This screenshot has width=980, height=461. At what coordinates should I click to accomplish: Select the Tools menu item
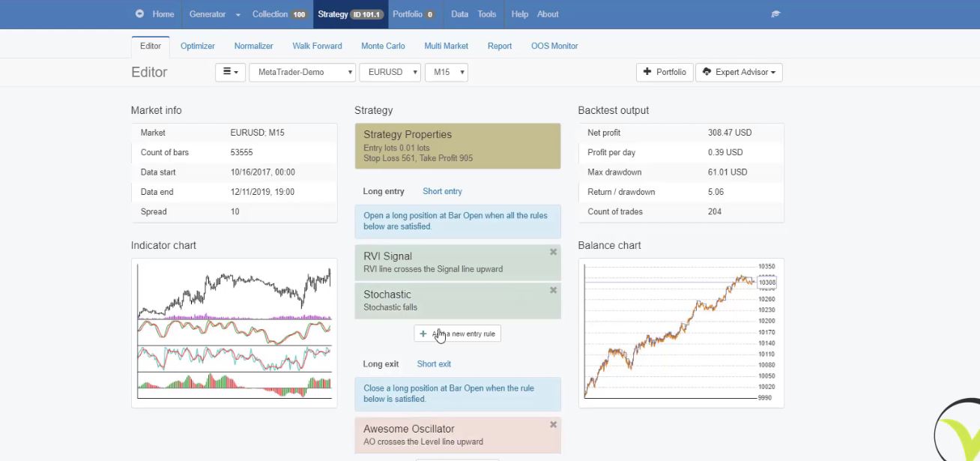[487, 13]
